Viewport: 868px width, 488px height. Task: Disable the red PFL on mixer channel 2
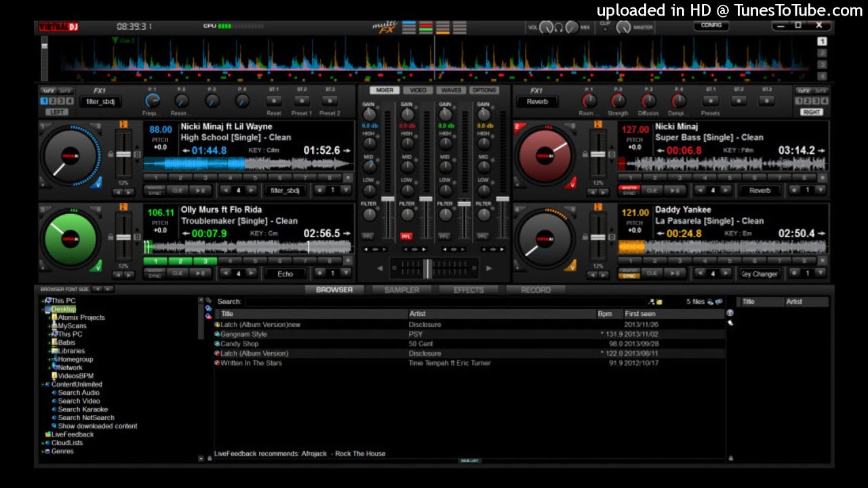click(406, 236)
